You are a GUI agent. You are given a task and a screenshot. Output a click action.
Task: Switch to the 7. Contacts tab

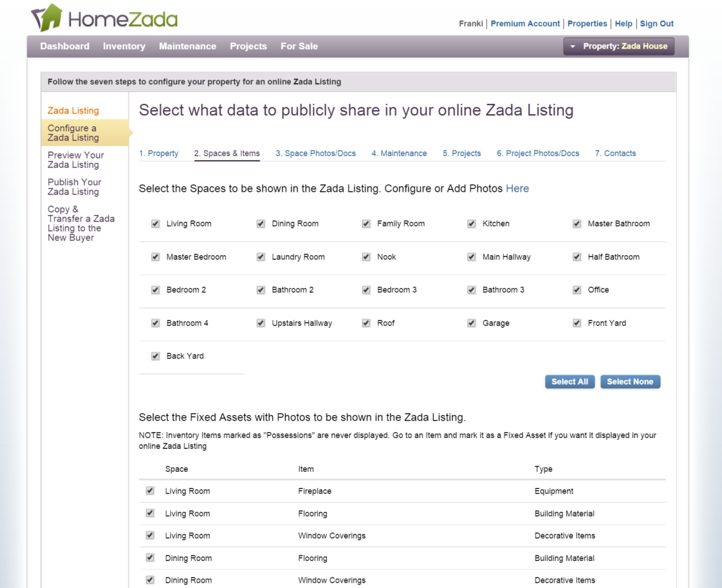[615, 153]
